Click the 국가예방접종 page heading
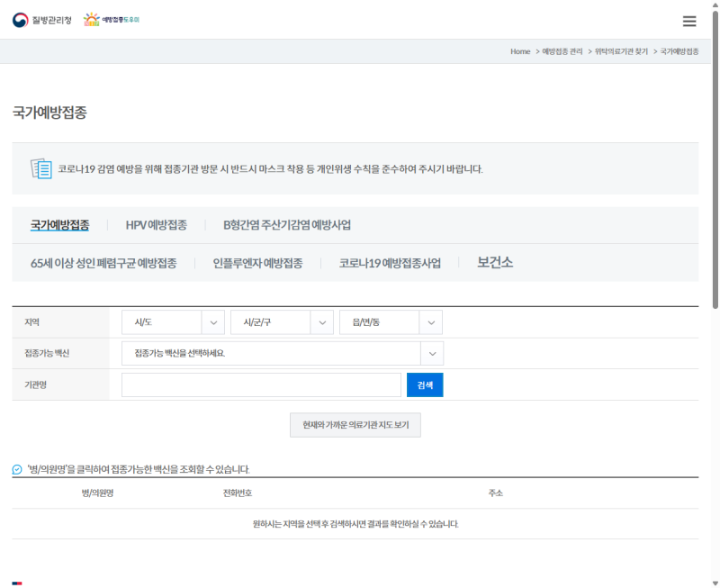Viewport: 720px width, 588px height. pos(49,112)
